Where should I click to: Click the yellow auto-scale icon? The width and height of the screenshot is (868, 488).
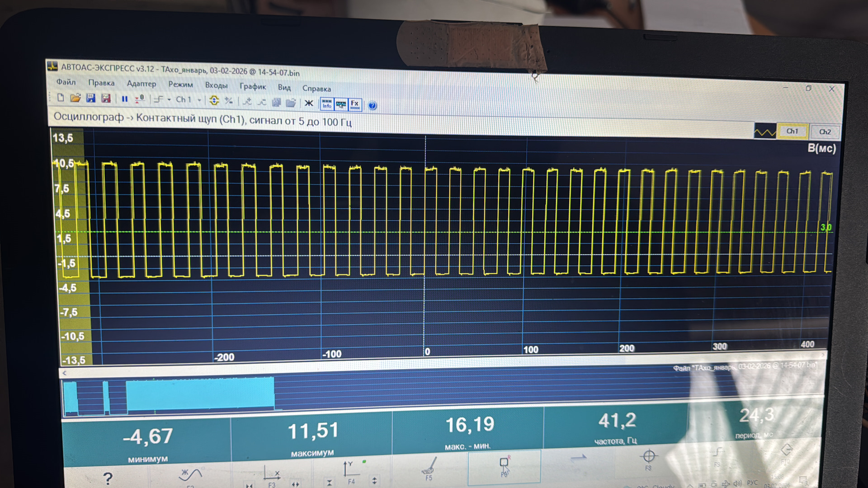[214, 101]
